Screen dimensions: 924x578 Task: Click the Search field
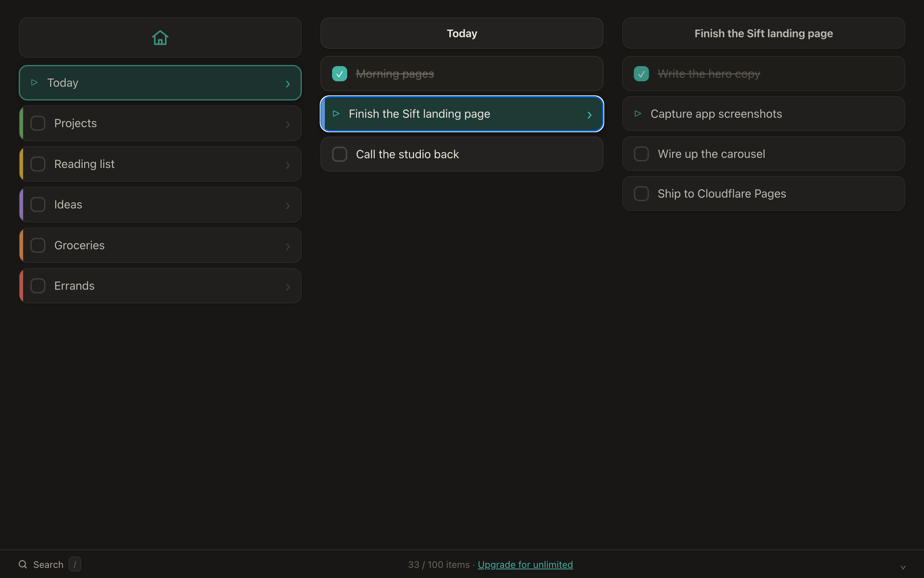click(50, 564)
